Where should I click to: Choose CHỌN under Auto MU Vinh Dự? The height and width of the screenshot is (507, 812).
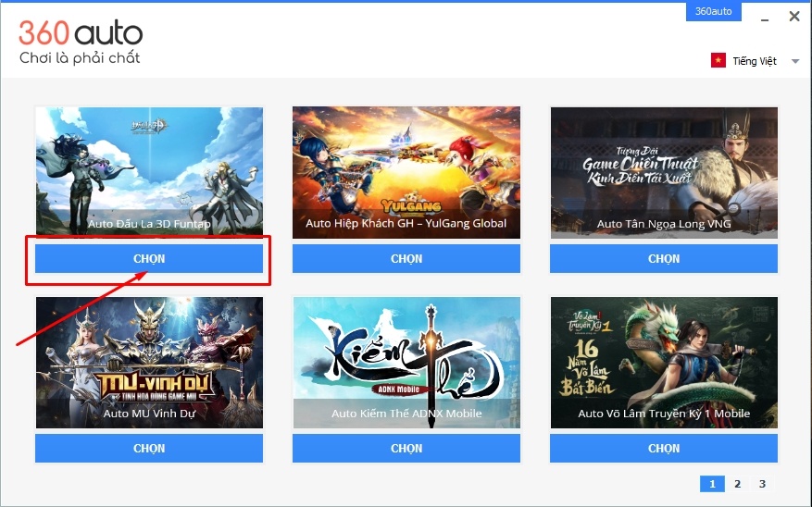[x=149, y=448]
